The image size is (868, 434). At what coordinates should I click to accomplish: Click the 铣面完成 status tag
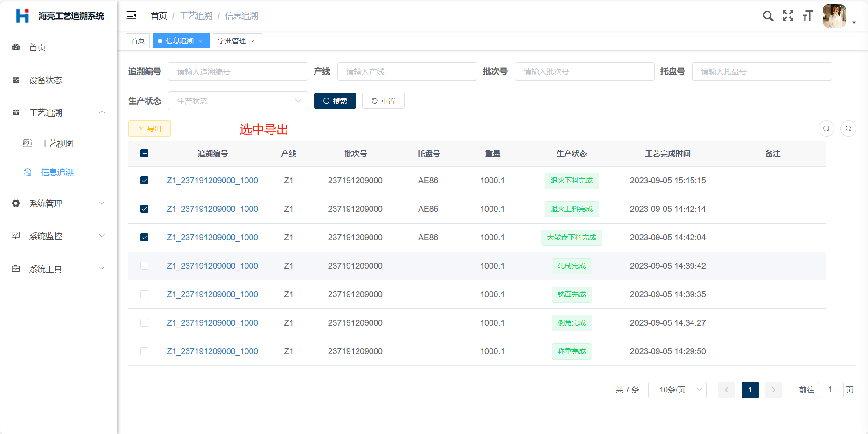(572, 294)
